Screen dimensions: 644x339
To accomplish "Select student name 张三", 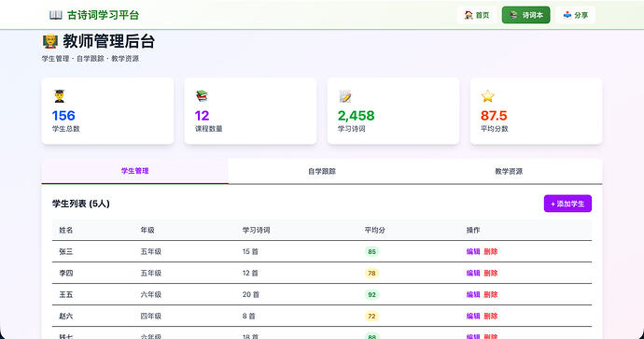I will pyautogui.click(x=66, y=251).
